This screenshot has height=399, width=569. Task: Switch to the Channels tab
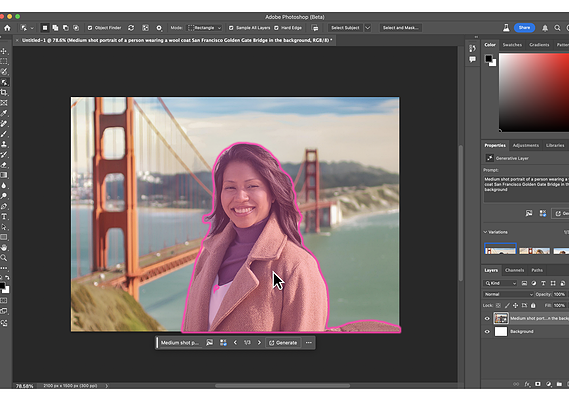[514, 270]
